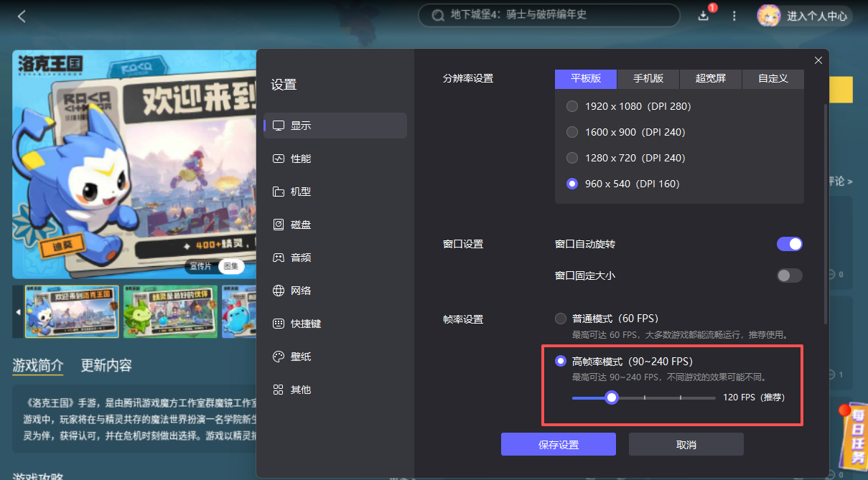Select 1920 x 1080 resolution
868x480 pixels.
[628, 106]
